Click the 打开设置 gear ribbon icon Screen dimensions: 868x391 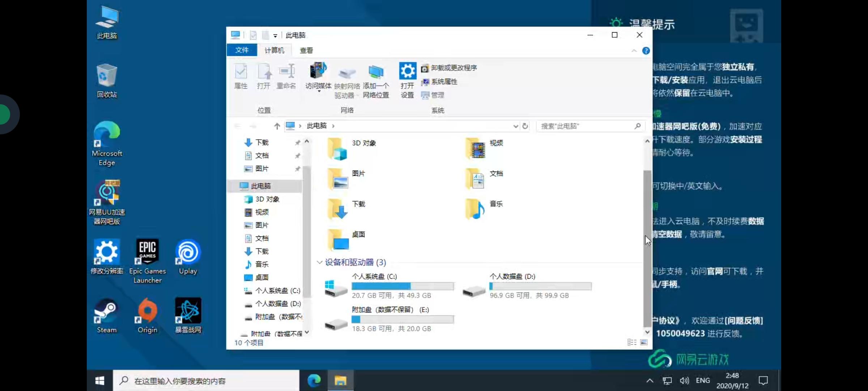pos(408,80)
